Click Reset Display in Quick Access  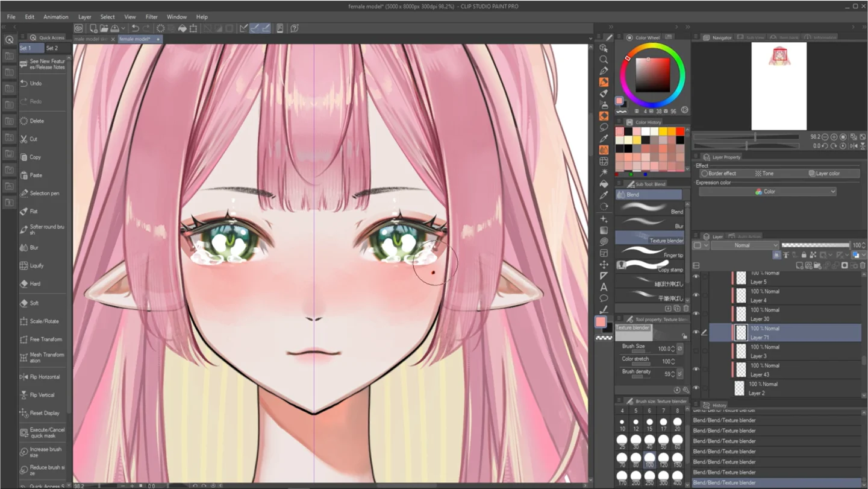pos(43,414)
